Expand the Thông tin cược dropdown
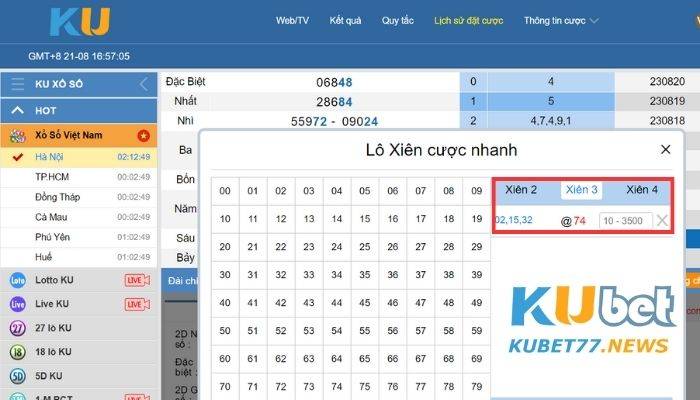 561,20
